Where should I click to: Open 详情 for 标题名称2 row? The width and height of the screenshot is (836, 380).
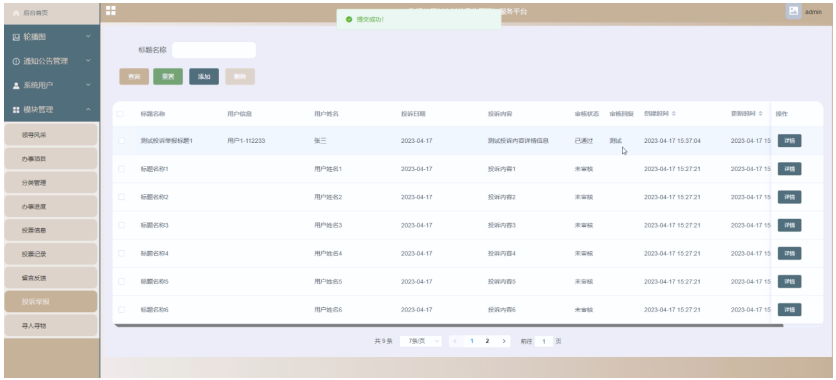tap(789, 197)
